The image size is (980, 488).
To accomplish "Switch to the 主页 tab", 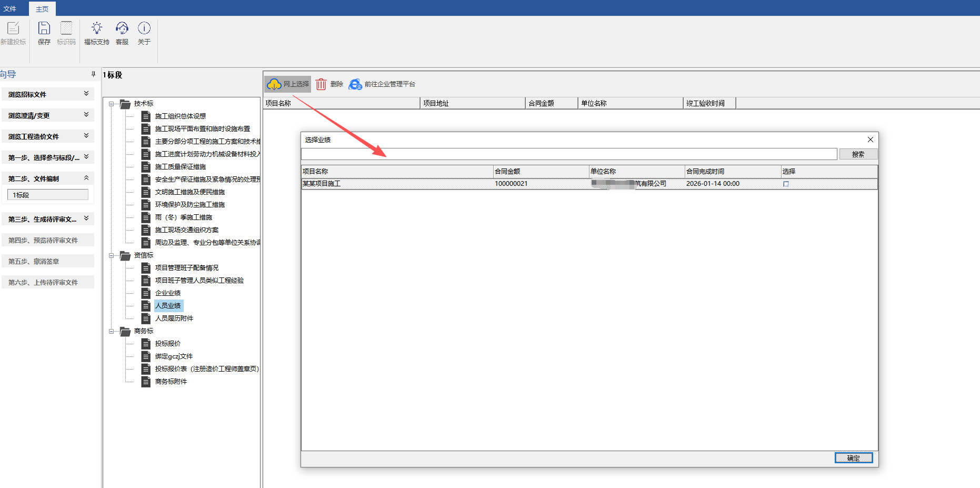I will (42, 9).
